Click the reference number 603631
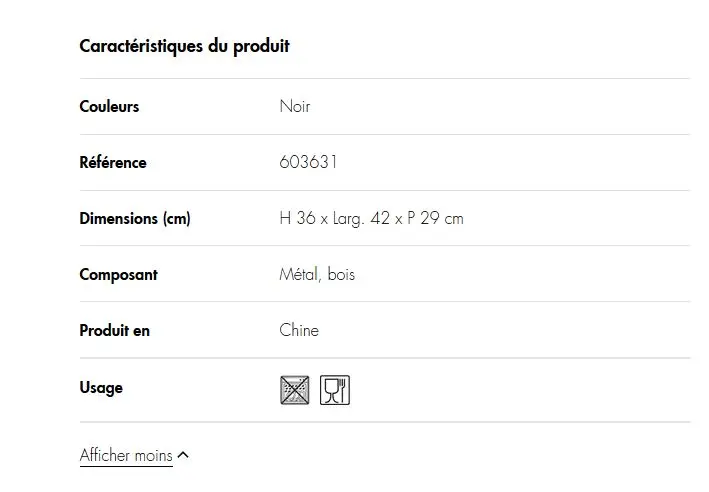The height and width of the screenshot is (492, 709). [x=308, y=162]
